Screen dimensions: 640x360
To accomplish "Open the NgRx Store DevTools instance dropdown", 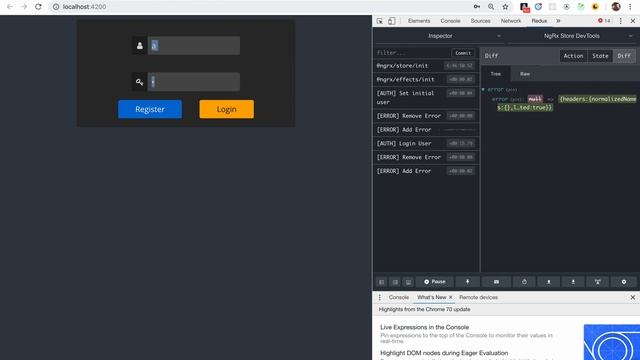I will [571, 36].
